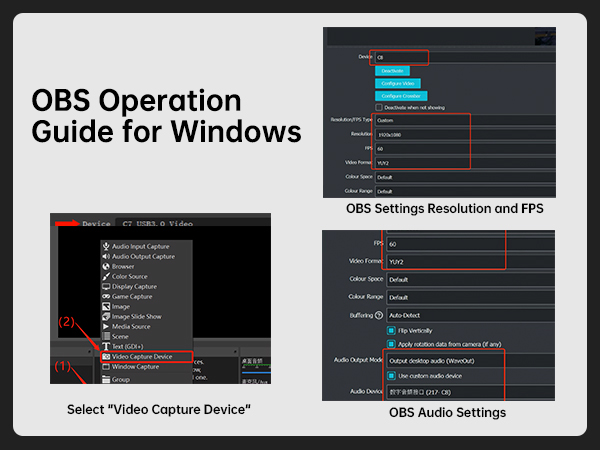Select the Audio Input Capture microphone icon
The width and height of the screenshot is (600, 450).
[x=106, y=246]
